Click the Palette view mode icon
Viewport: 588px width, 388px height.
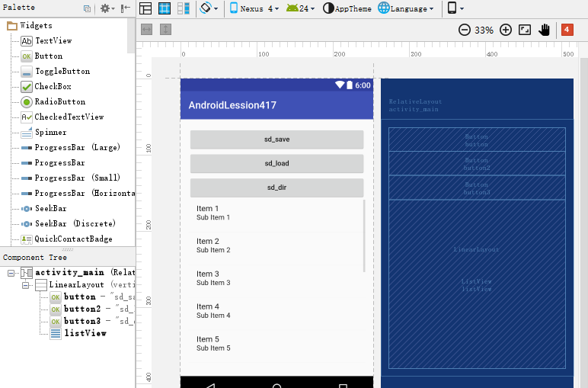point(87,8)
